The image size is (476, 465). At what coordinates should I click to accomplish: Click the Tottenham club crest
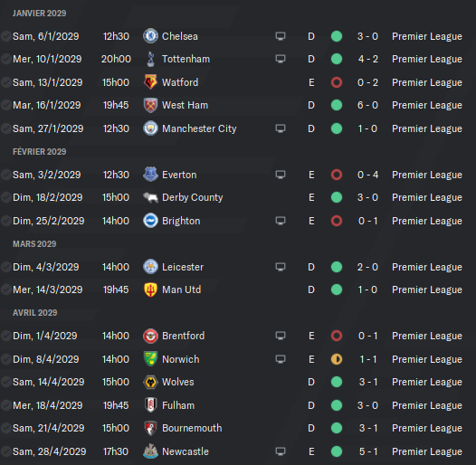coord(150,59)
